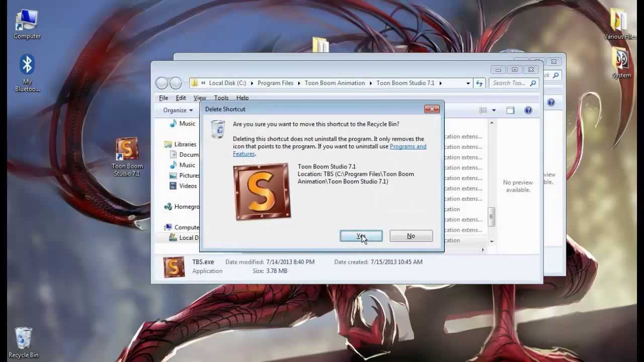Screen dimensions: 644x362
Task: Click the TBS.exe file name in the details pane
Action: 203,262
